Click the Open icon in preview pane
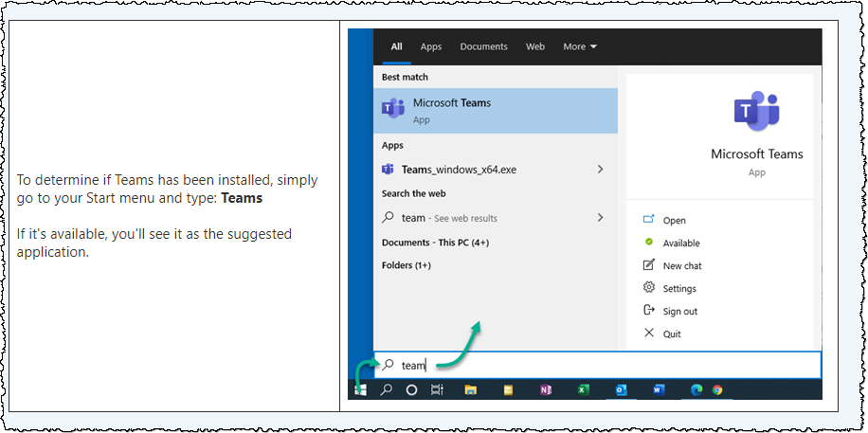 [649, 219]
